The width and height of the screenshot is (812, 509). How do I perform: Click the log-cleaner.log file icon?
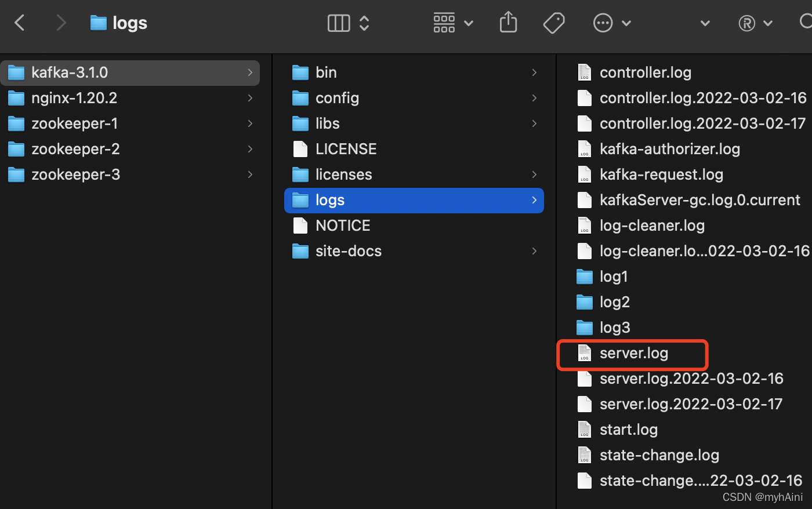(585, 226)
